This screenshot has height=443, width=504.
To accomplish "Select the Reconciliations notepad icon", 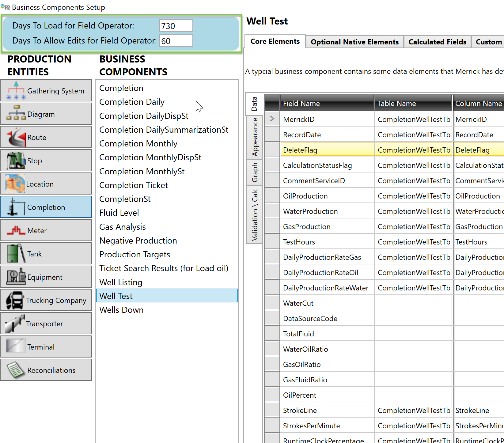I will tap(16, 370).
